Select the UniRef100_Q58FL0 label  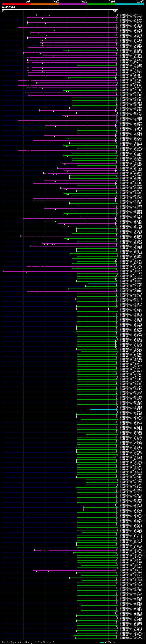tap(131, 339)
